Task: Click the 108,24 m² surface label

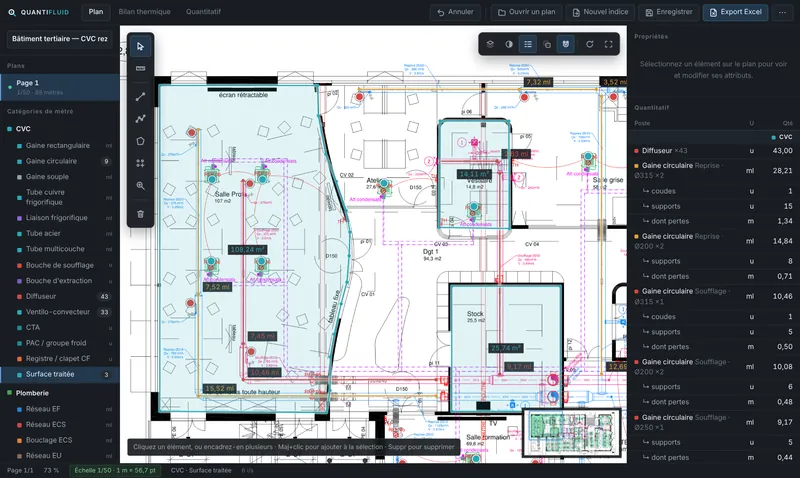Action: (247, 249)
